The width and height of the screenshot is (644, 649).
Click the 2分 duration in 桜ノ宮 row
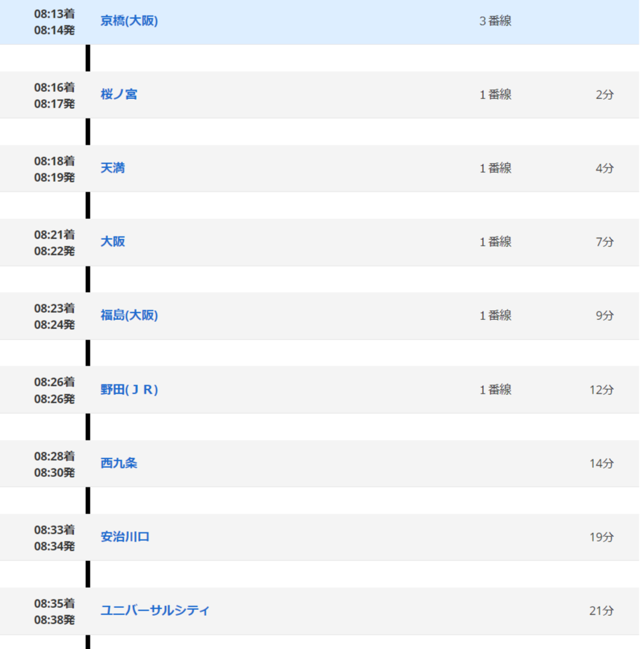pyautogui.click(x=604, y=94)
